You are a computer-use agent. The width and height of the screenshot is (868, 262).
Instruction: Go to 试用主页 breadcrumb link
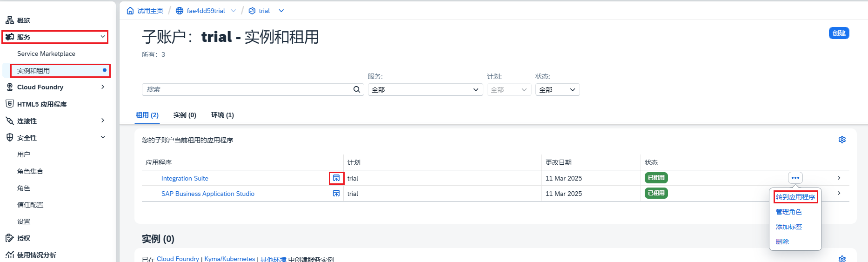tap(150, 11)
